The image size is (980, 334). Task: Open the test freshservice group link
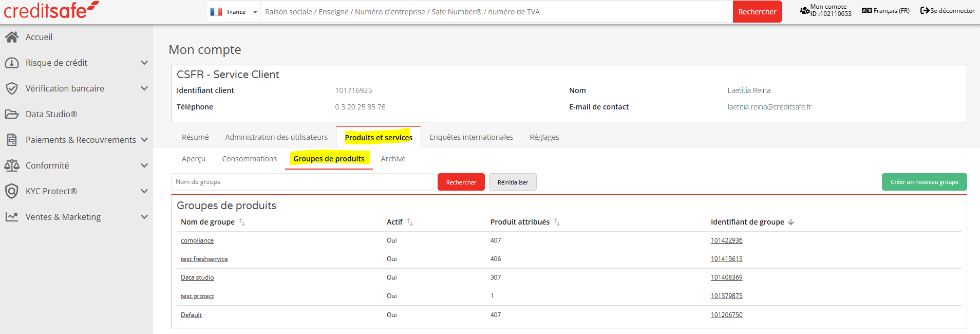204,259
